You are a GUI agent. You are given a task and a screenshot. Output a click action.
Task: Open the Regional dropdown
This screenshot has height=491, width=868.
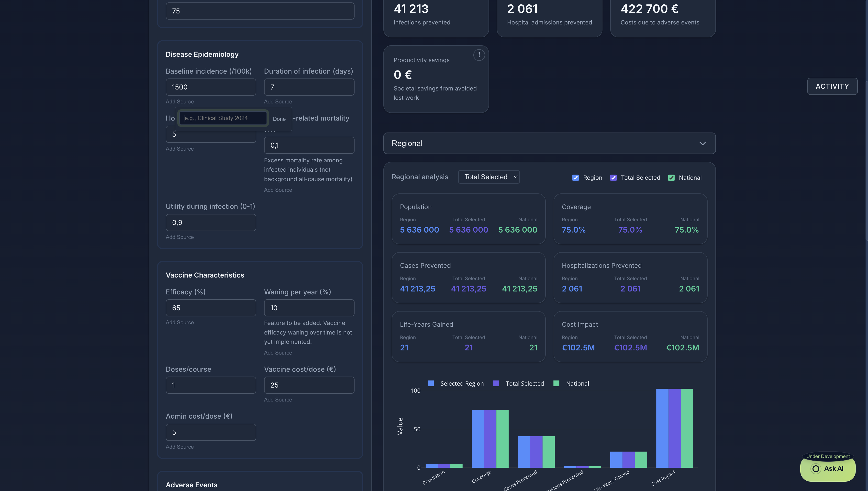pyautogui.click(x=549, y=143)
